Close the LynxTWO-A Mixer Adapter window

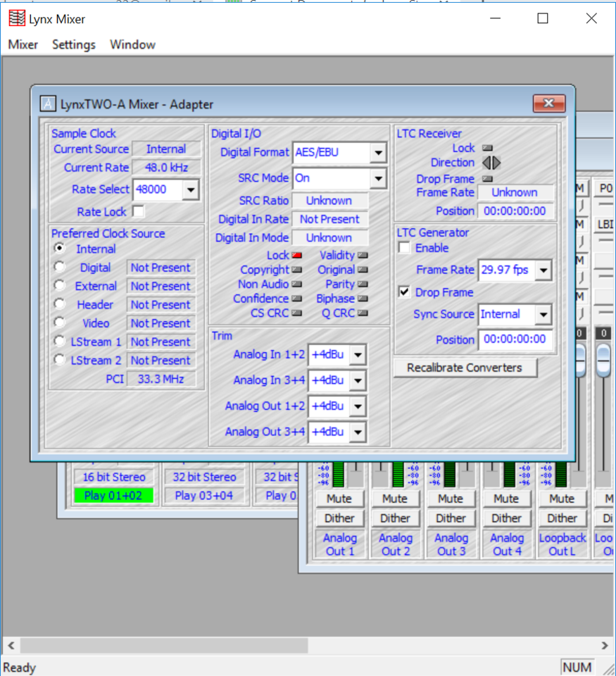click(548, 103)
